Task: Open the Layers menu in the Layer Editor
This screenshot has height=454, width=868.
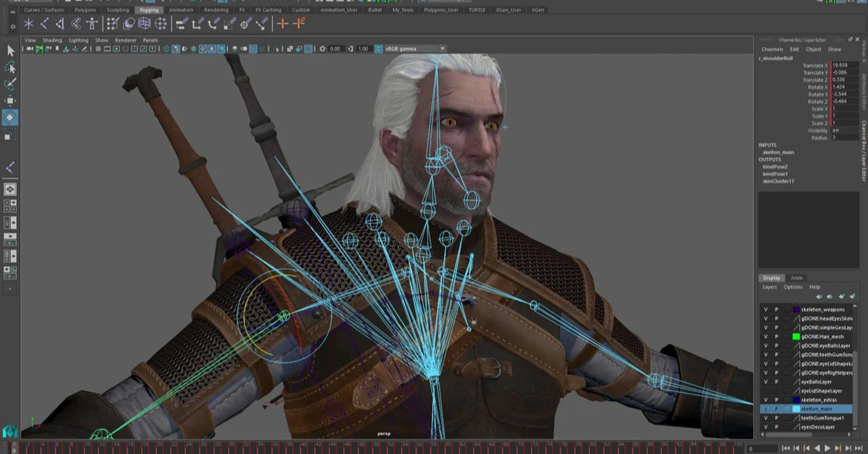Action: click(768, 287)
